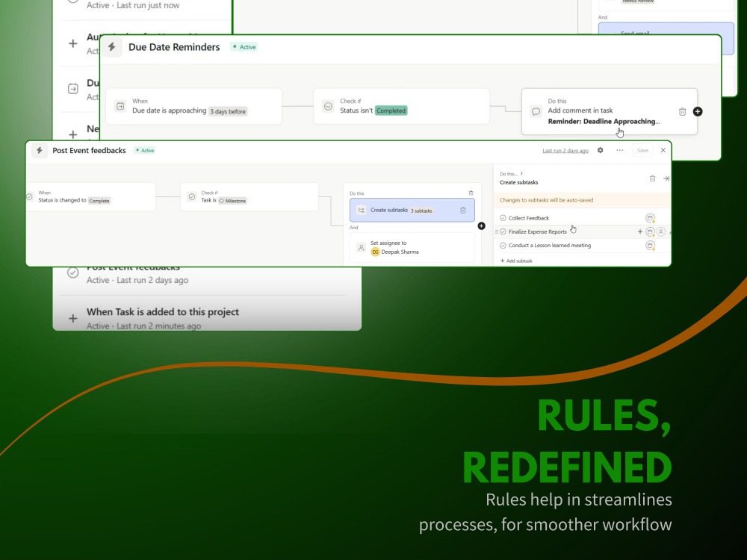Image resolution: width=747 pixels, height=560 pixels.
Task: Add action after Add comment in task
Action: [x=698, y=111]
